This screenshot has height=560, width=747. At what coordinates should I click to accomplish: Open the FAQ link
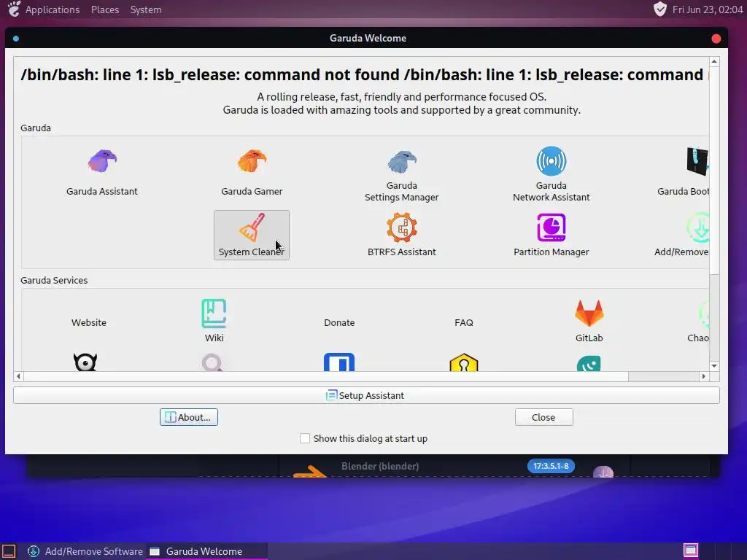(x=463, y=322)
